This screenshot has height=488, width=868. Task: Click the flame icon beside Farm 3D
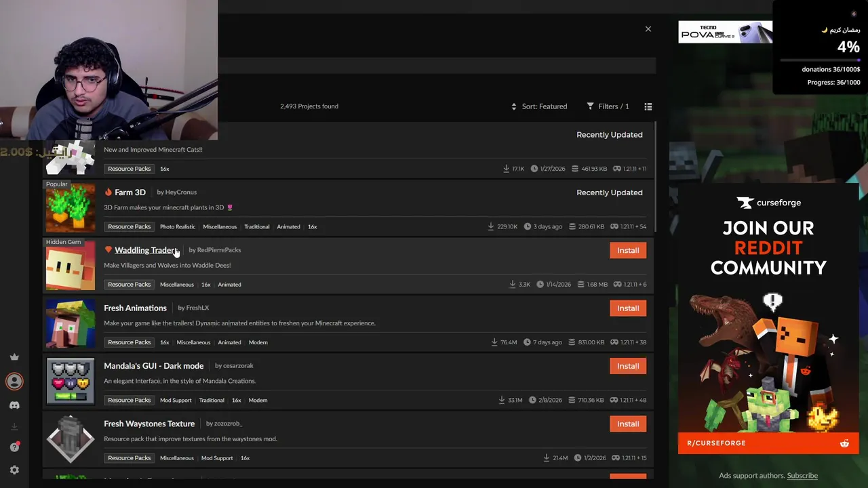(108, 192)
